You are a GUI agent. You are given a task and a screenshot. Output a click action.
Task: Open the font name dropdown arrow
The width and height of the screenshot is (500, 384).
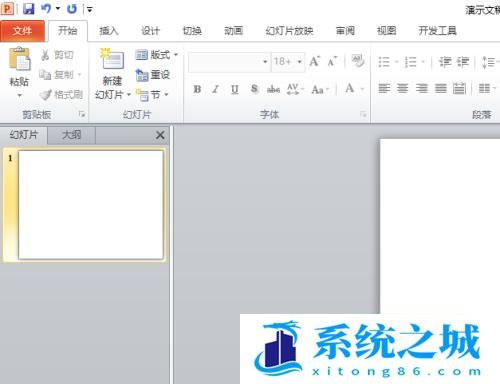[x=265, y=62]
